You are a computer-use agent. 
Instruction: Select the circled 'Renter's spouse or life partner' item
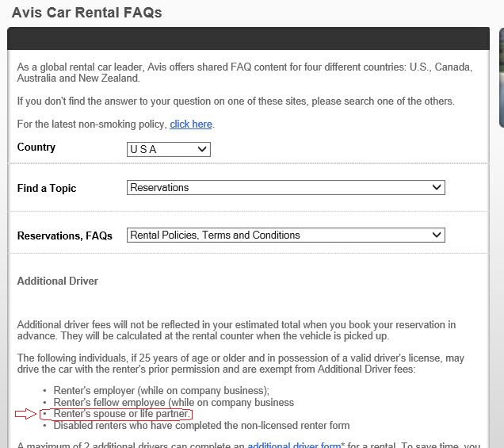(121, 414)
